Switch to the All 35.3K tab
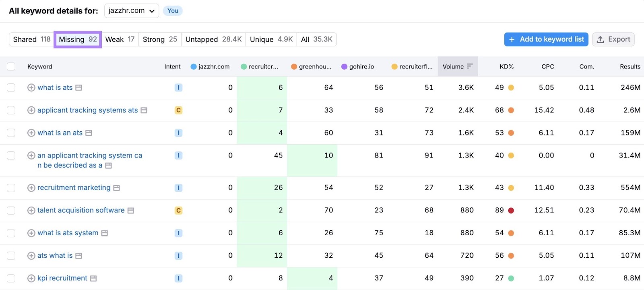 click(317, 39)
